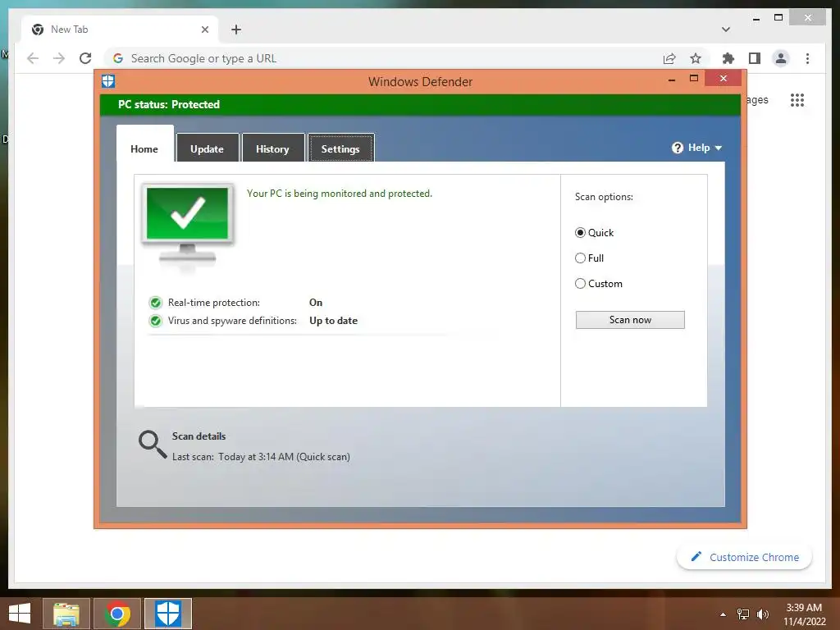Select the New Tab browser tab

click(x=120, y=30)
